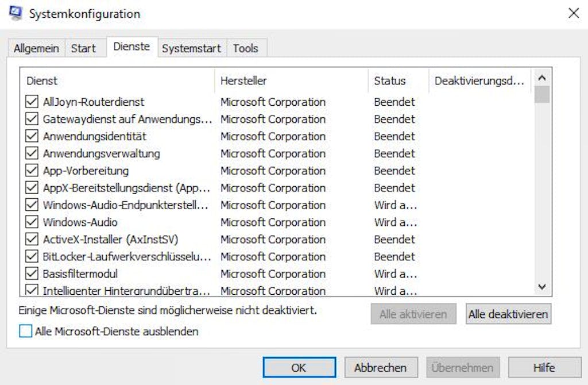Close the Systemkonfiguration window

574,14
